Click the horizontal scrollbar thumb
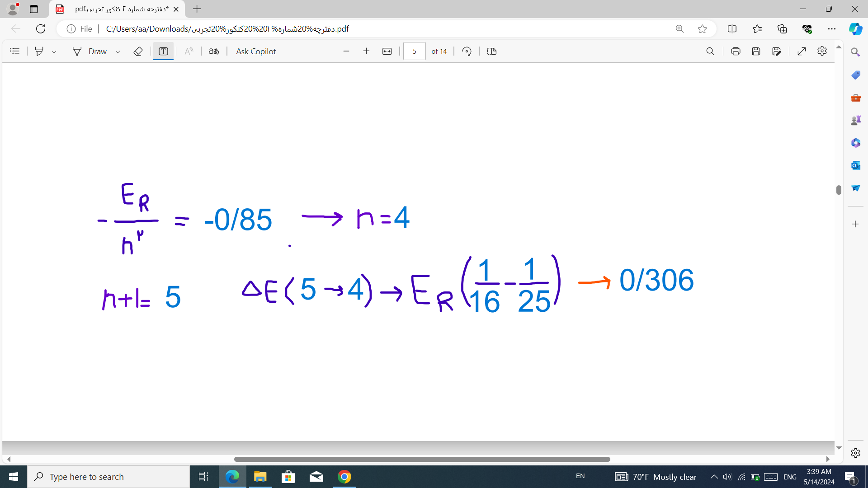Image resolution: width=868 pixels, height=488 pixels. 422,459
